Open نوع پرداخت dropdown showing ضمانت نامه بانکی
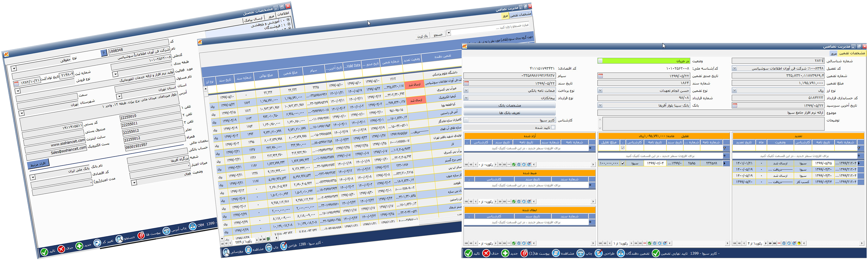 tap(466, 91)
